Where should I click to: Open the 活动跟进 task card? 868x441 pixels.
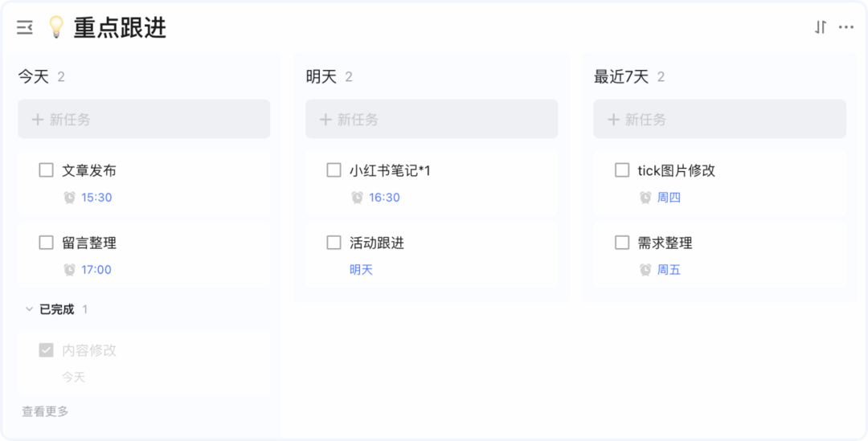[x=432, y=255]
